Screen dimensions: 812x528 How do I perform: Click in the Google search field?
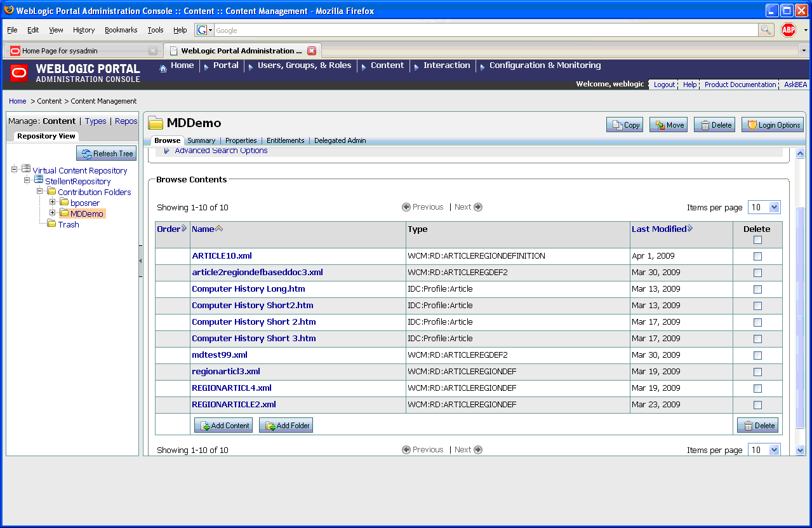(x=486, y=30)
